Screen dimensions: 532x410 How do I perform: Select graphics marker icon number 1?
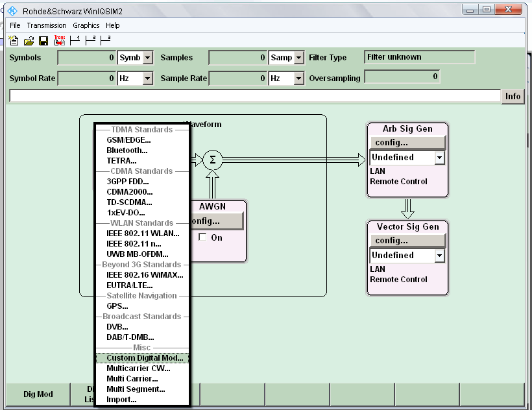click(75, 40)
